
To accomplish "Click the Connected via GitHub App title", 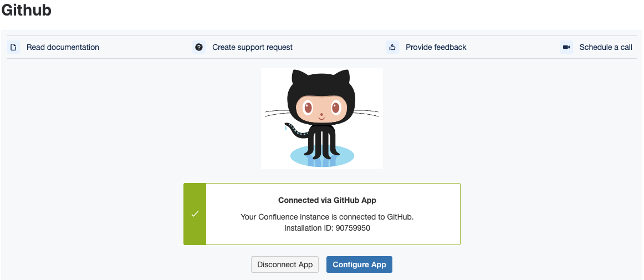I will (331, 200).
